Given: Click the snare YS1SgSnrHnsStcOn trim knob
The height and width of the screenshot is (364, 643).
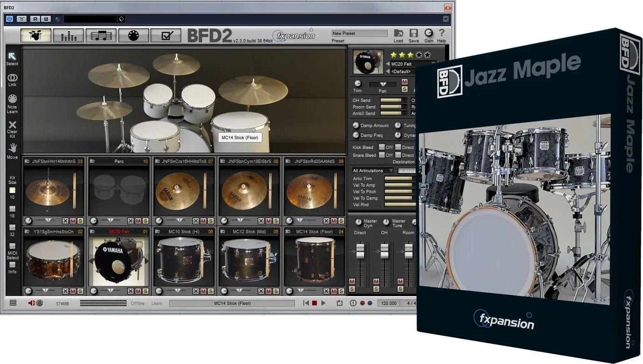Looking at the screenshot, I should (x=28, y=291).
